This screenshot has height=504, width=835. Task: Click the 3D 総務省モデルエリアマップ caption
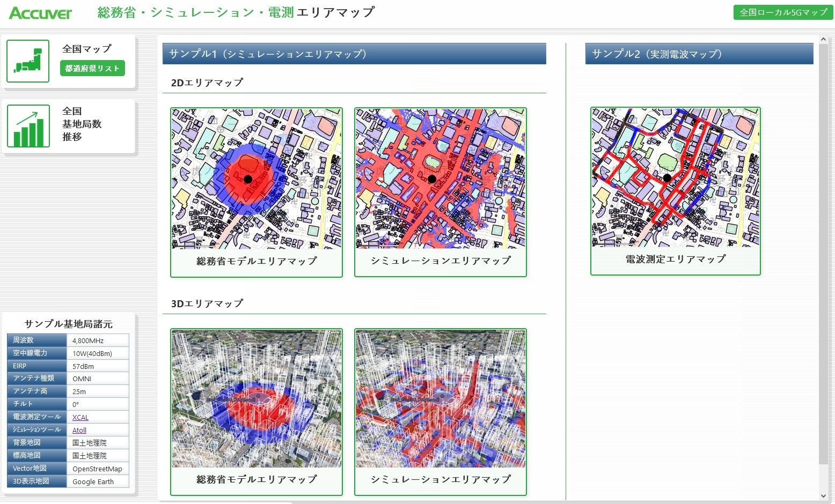point(257,479)
